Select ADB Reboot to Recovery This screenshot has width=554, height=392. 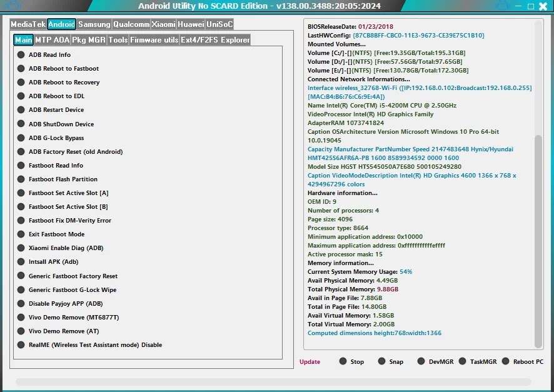(x=21, y=83)
